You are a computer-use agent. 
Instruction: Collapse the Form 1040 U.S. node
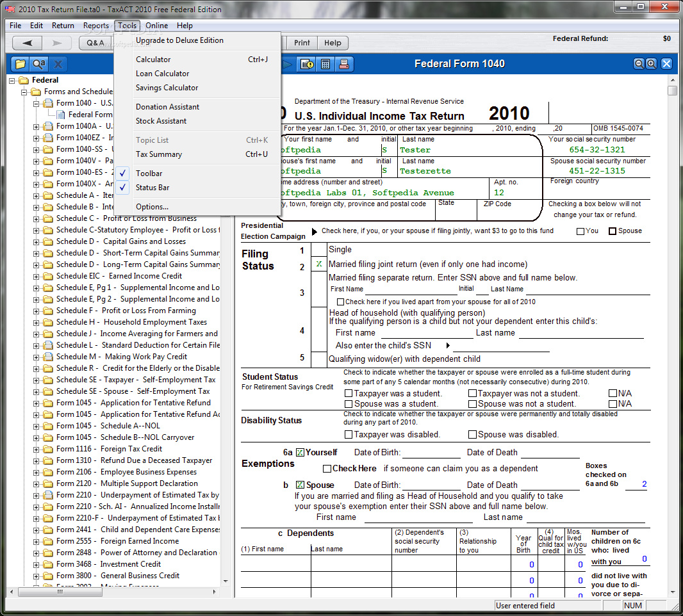coord(37,104)
